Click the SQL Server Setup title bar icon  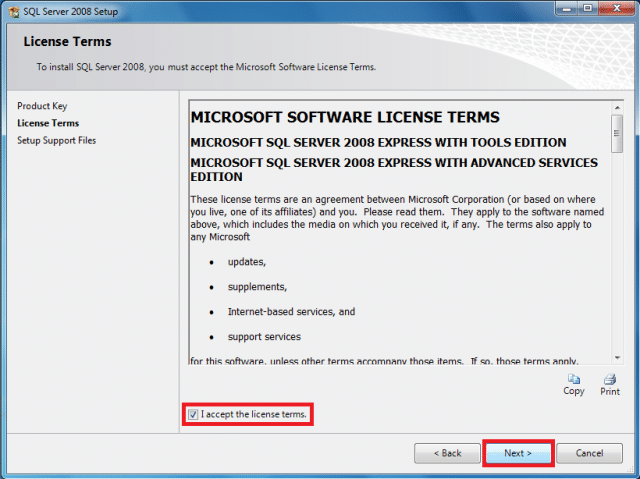(14, 11)
